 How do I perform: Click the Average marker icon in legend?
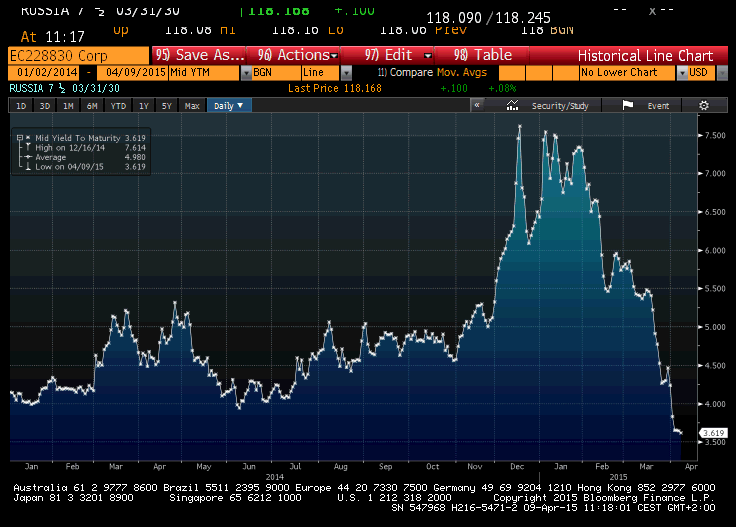click(x=28, y=157)
